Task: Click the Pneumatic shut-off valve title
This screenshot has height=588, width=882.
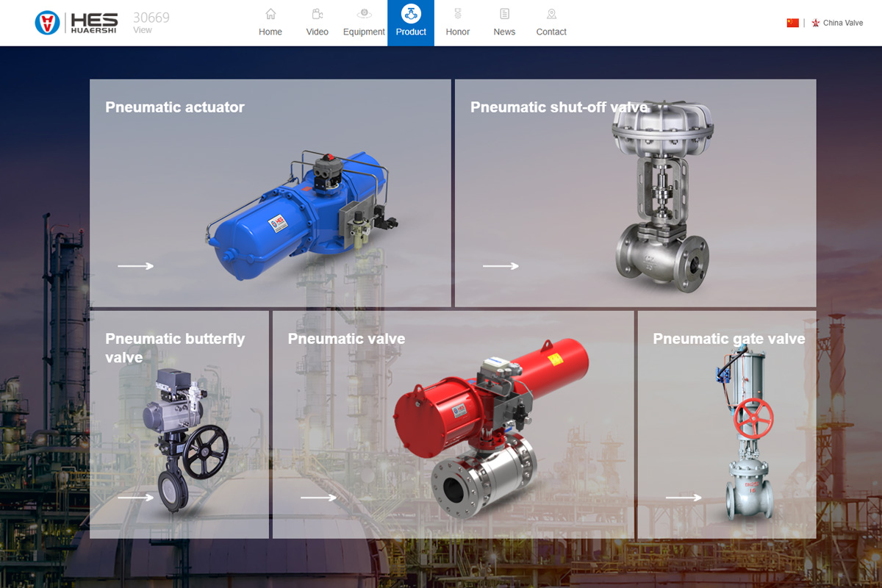Action: tap(559, 107)
